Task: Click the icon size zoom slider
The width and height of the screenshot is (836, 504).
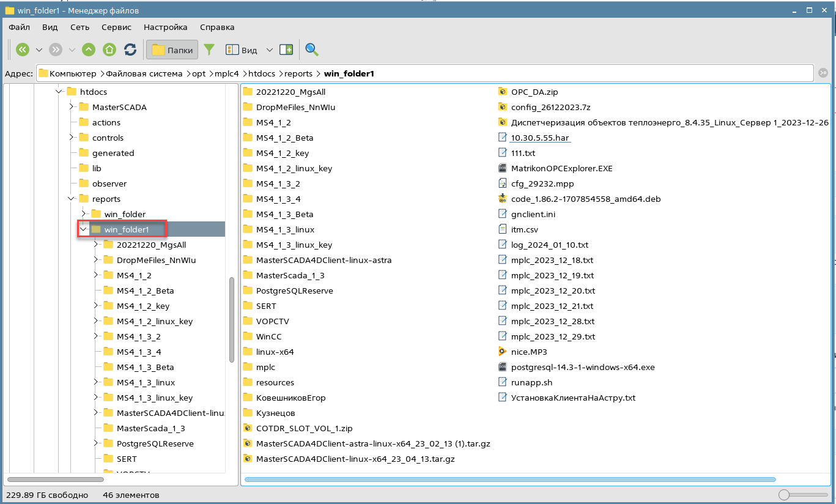Action: (x=784, y=495)
